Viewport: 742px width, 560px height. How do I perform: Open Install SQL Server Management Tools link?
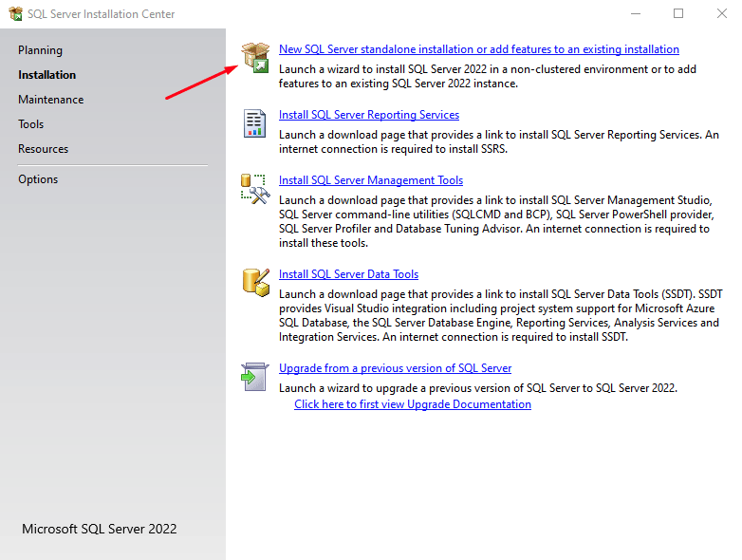[371, 180]
